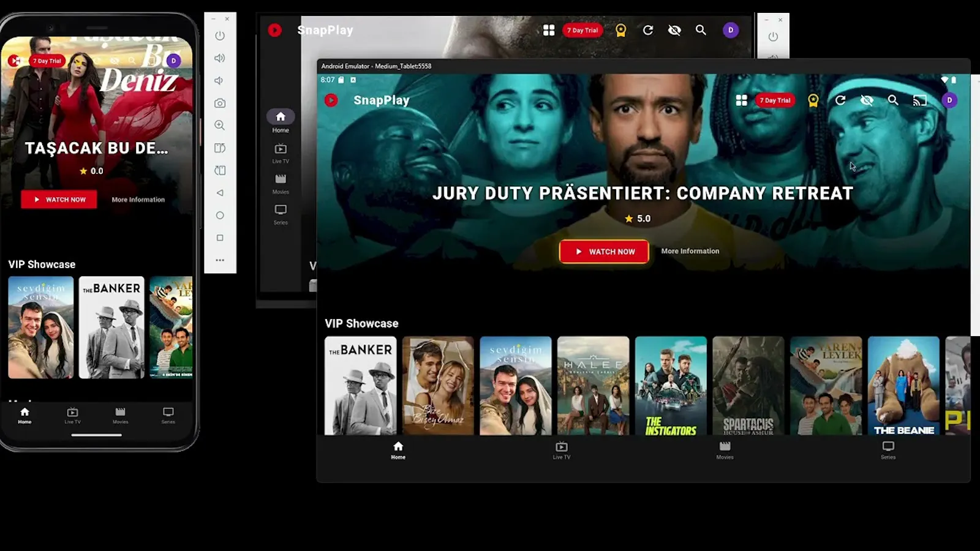This screenshot has height=551, width=980.
Task: Open Yaren Leylek poster in tablet VIP Showcase
Action: [x=826, y=386]
